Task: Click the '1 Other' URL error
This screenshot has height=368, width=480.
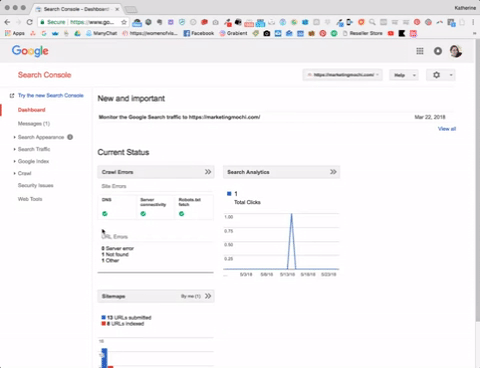Action: [x=110, y=260]
